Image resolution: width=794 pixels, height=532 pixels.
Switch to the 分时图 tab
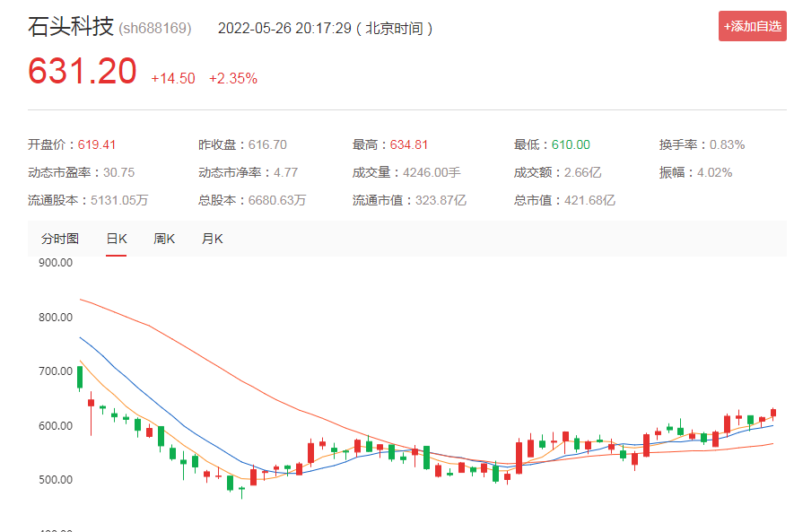point(60,239)
